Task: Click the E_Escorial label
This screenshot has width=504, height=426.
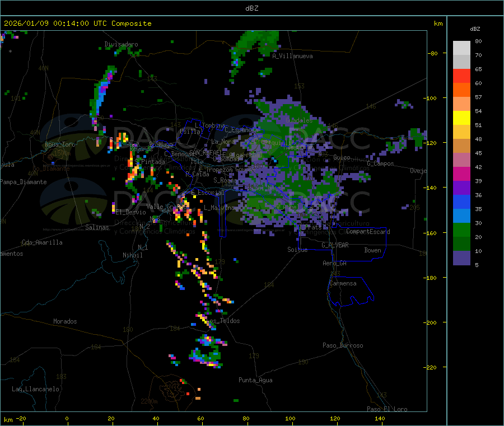Action: click(x=208, y=193)
